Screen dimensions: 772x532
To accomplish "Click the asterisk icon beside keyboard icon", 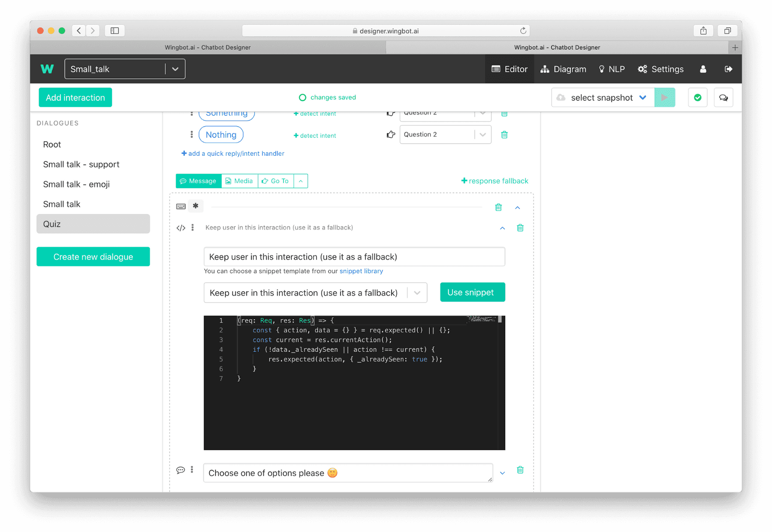I will click(196, 206).
